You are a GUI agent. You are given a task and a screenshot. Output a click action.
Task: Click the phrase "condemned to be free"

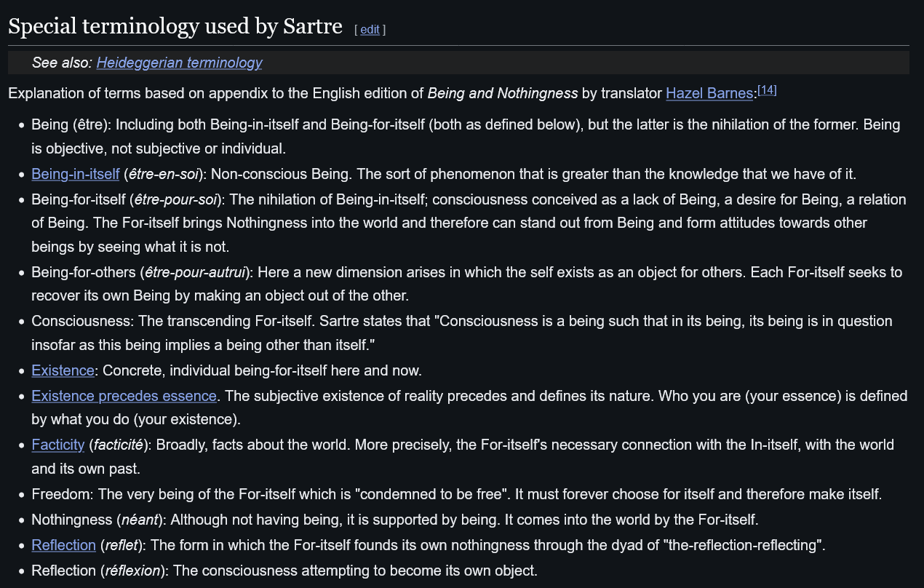click(x=430, y=494)
